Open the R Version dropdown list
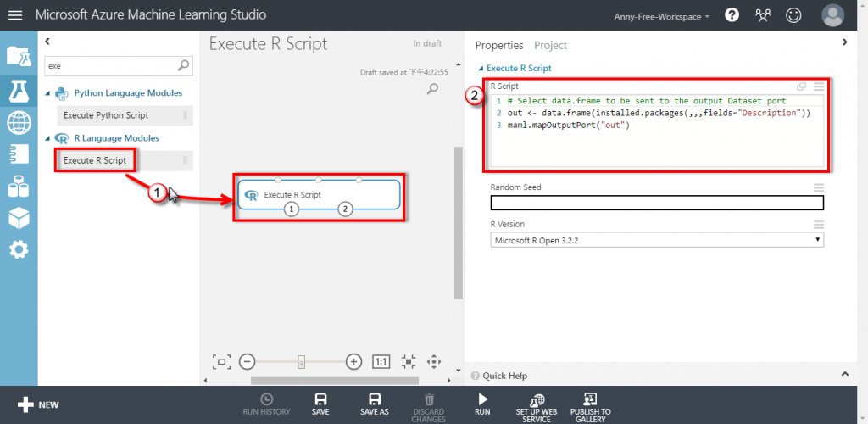The width and height of the screenshot is (868, 424). coord(657,240)
